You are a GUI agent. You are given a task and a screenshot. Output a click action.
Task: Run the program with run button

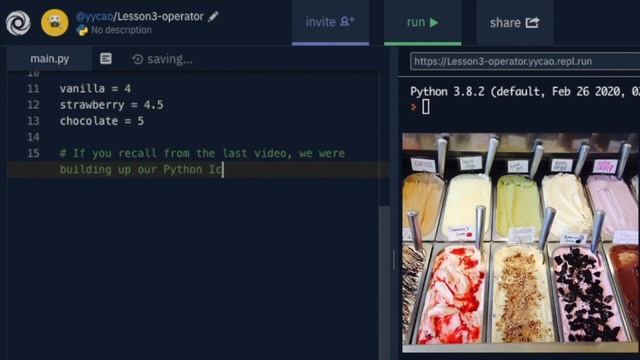click(x=422, y=22)
